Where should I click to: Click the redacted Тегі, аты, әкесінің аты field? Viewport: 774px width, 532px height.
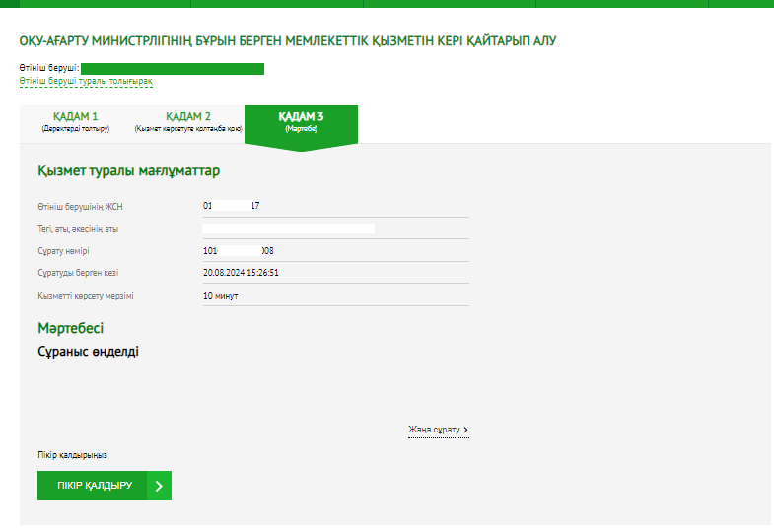pos(288,229)
